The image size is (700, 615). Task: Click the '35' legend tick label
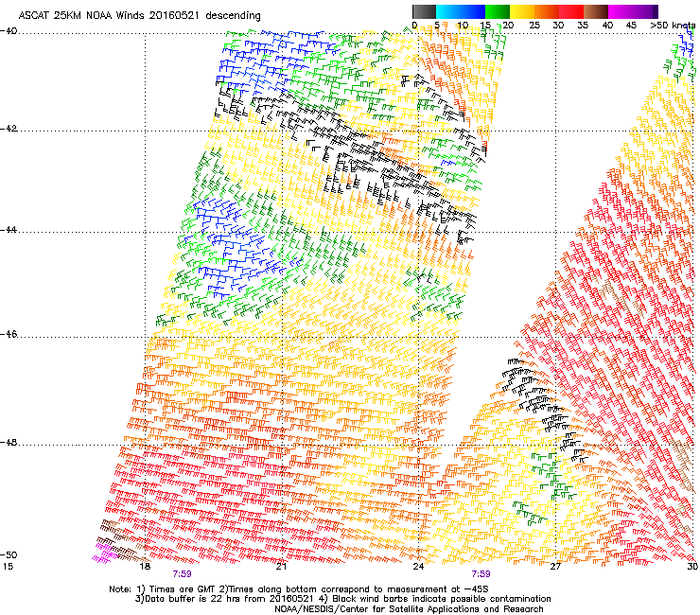(583, 25)
